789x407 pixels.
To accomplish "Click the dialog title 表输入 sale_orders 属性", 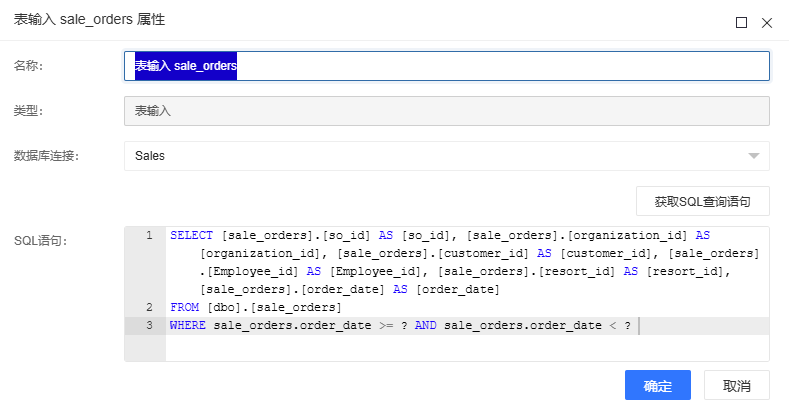I will pyautogui.click(x=89, y=20).
